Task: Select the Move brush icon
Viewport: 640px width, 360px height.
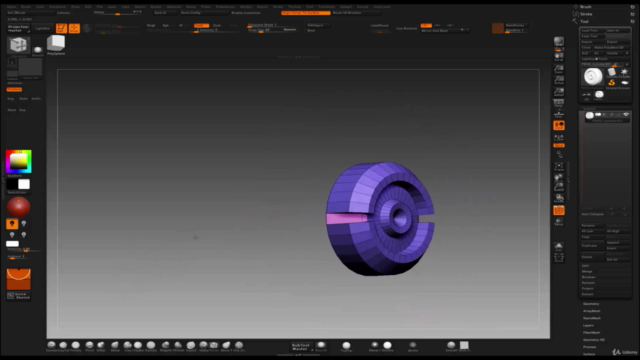Action: click(x=115, y=346)
